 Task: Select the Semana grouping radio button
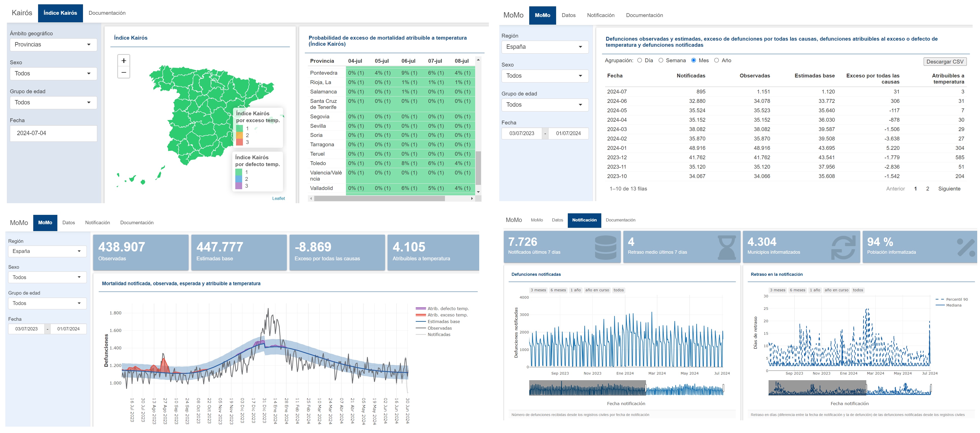[x=661, y=60]
